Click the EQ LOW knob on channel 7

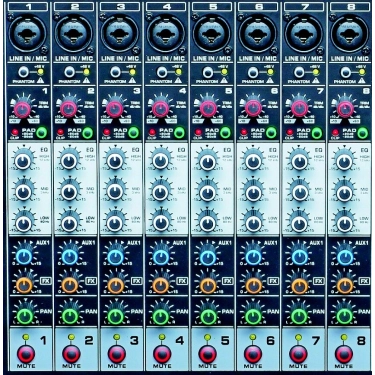coord(299,223)
